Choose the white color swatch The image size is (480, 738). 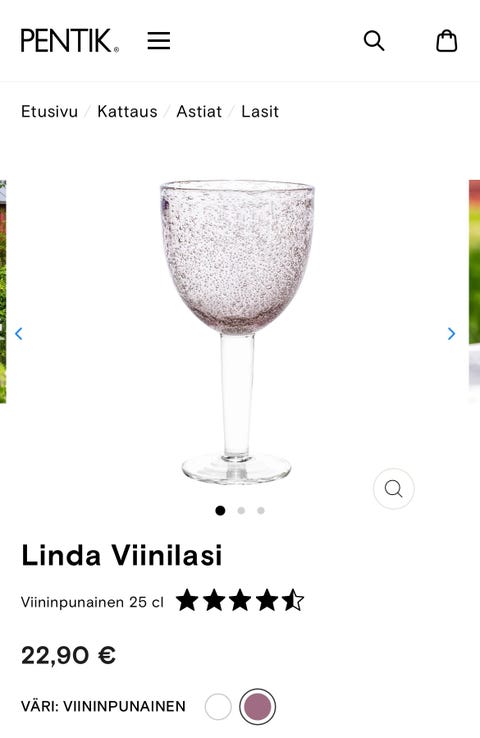(218, 706)
